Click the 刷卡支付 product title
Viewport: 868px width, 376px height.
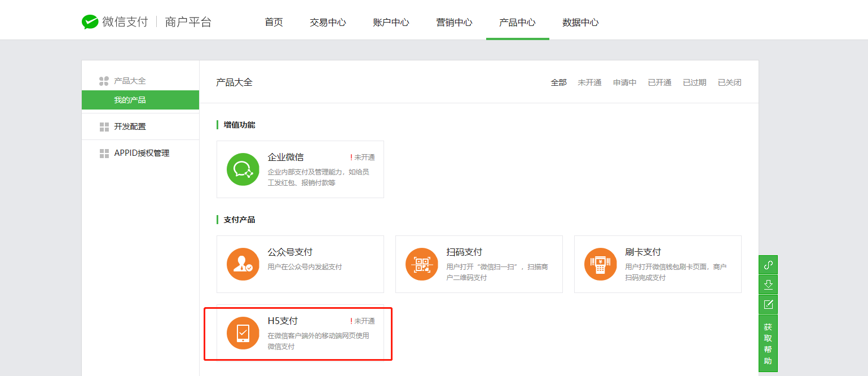click(x=643, y=252)
